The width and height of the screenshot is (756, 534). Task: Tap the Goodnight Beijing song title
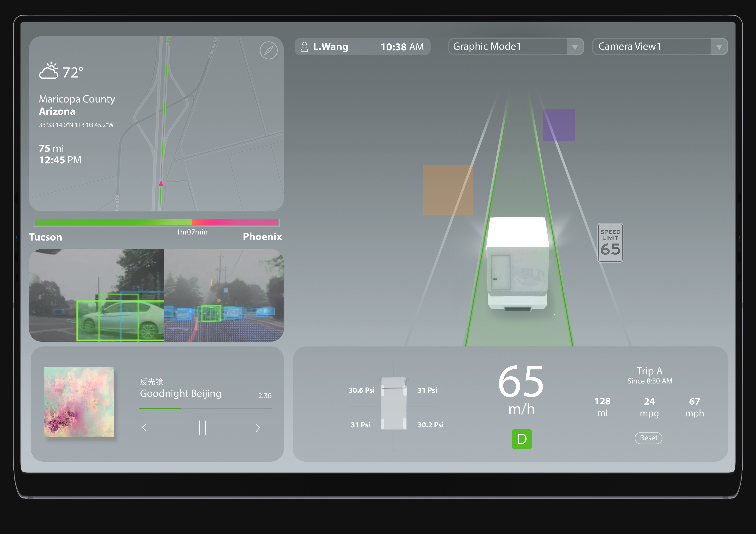(x=180, y=394)
